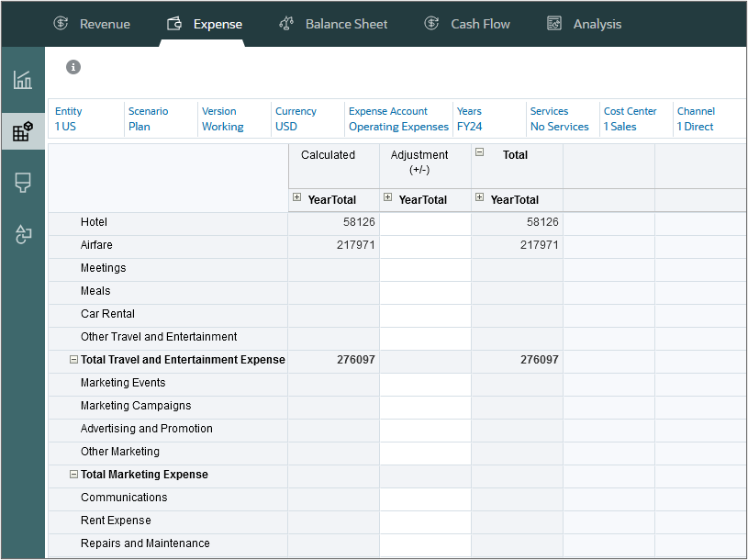Switch to the Cash Flow tab
The image size is (748, 560).
[x=480, y=24]
